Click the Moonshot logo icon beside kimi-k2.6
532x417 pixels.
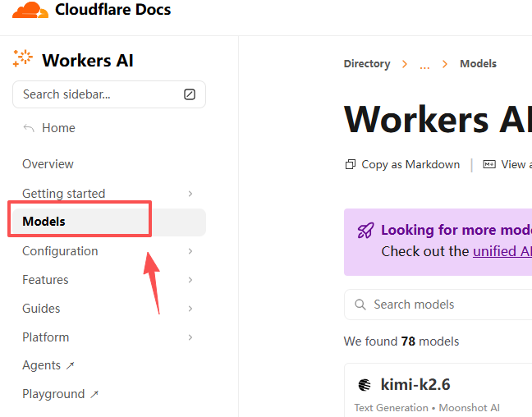[365, 385]
